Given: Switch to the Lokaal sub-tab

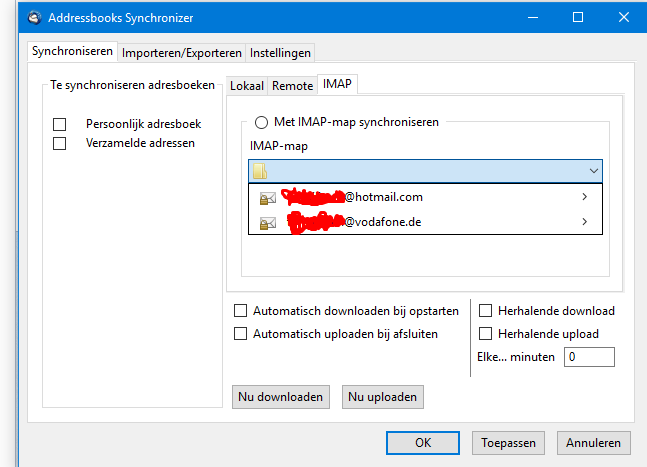Looking at the screenshot, I should click(x=247, y=86).
